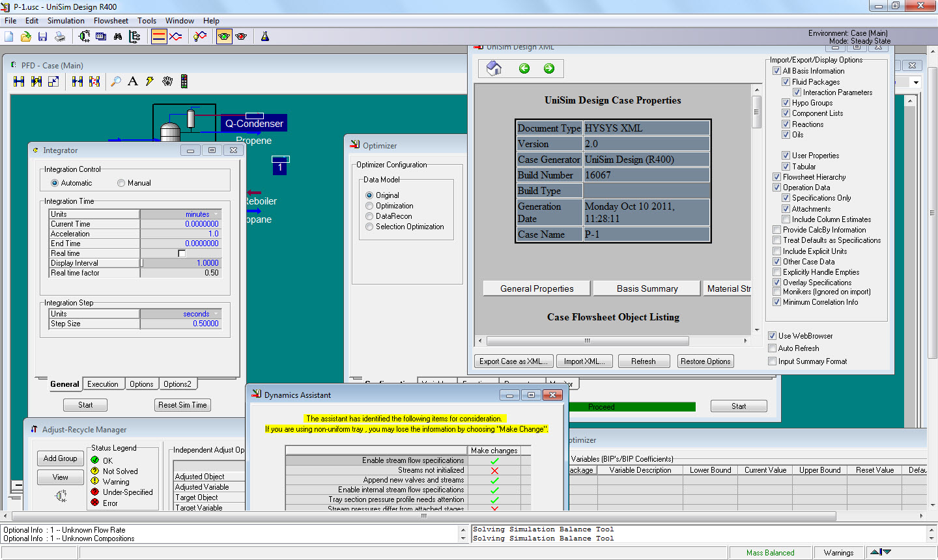Uncheck Fluid Packages option
The height and width of the screenshot is (560, 938).
pyautogui.click(x=786, y=82)
